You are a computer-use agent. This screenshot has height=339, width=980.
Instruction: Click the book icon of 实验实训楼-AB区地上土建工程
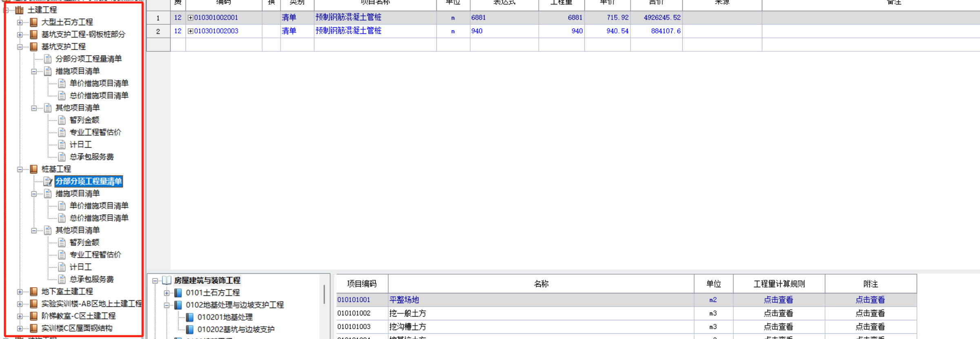click(x=34, y=304)
